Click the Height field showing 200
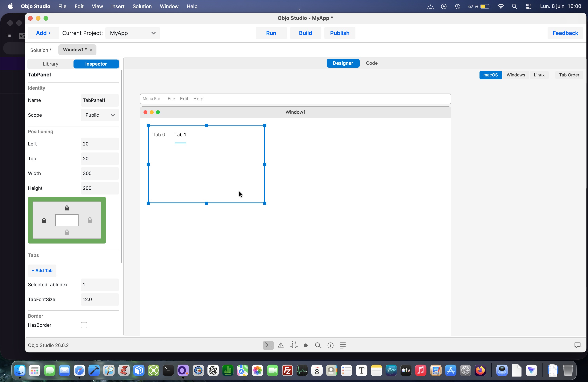Viewport: 588px width, 382px height. coord(100,188)
